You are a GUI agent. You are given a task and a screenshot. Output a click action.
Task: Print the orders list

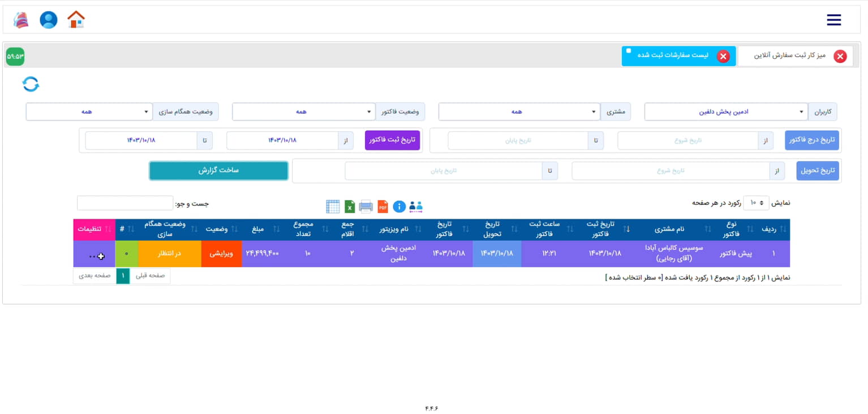tap(366, 207)
